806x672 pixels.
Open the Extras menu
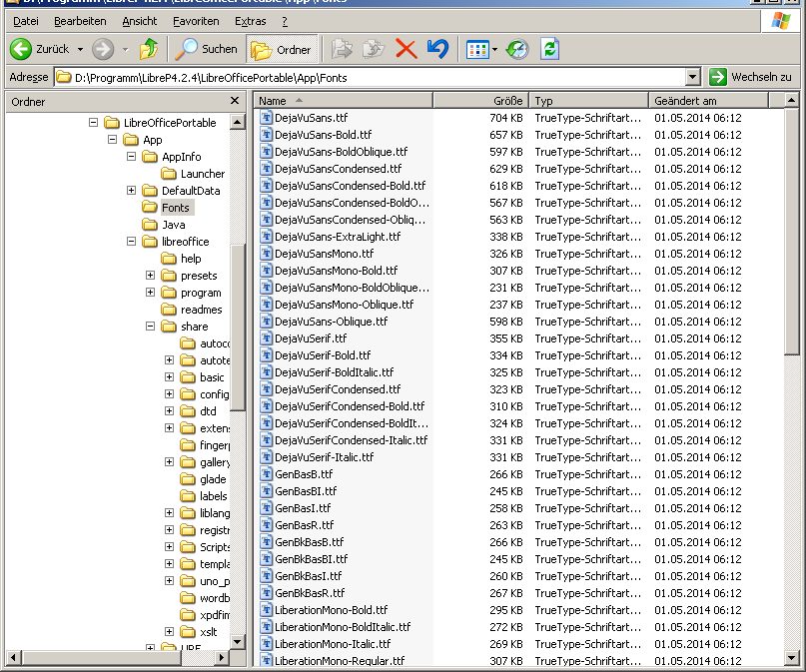251,22
